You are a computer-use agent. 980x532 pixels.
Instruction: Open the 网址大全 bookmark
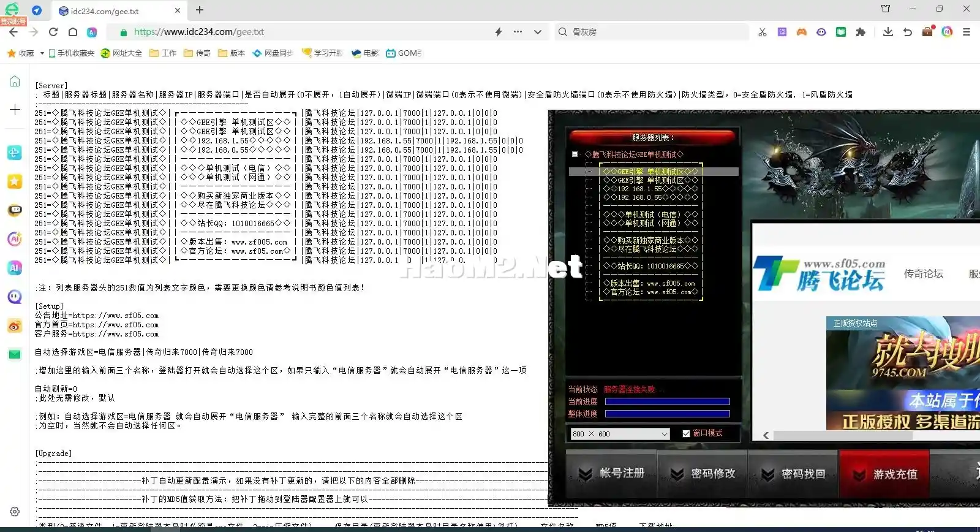click(x=121, y=53)
